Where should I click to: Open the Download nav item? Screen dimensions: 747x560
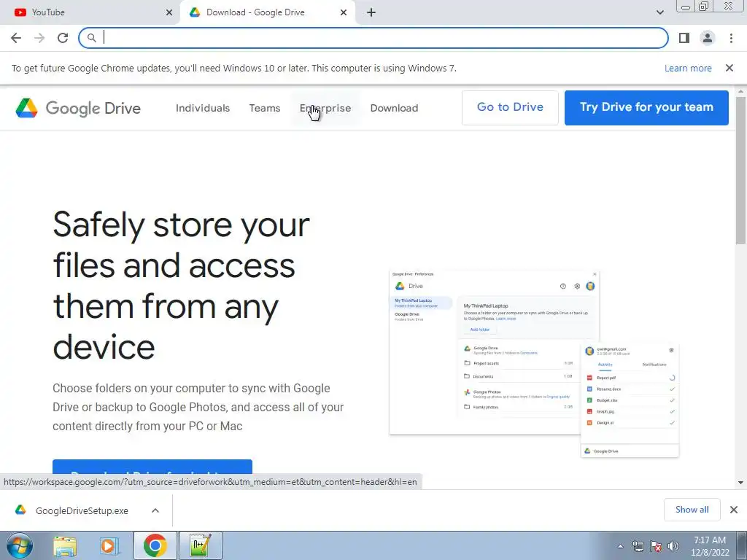coord(394,108)
